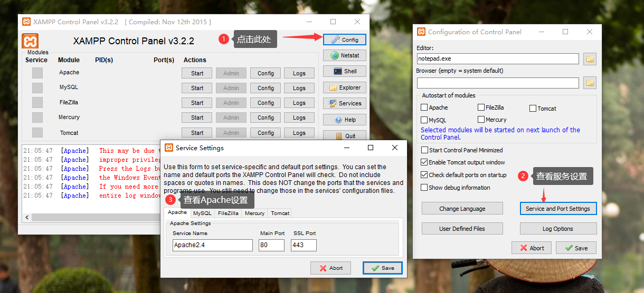Toggle the Tomcat service install box
644x293 pixels.
(37, 132)
